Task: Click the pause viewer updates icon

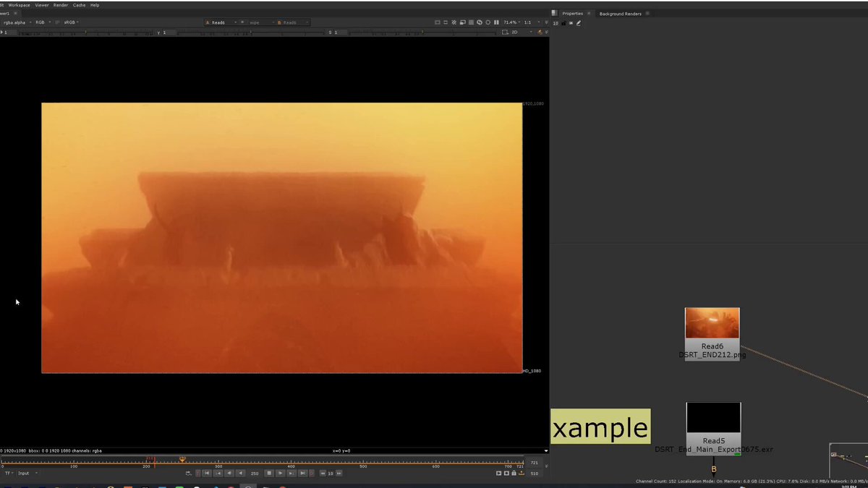Action: click(x=496, y=22)
